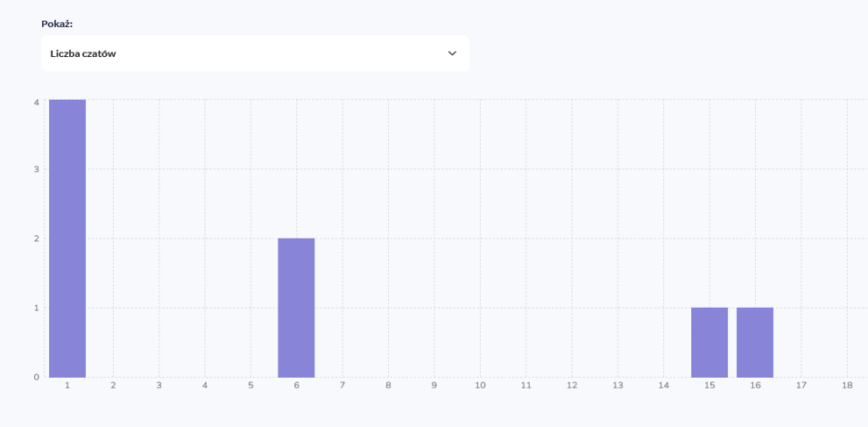Viewport: 868px width, 427px height.
Task: Click the "Pokaż:" label
Action: pyautogui.click(x=57, y=24)
